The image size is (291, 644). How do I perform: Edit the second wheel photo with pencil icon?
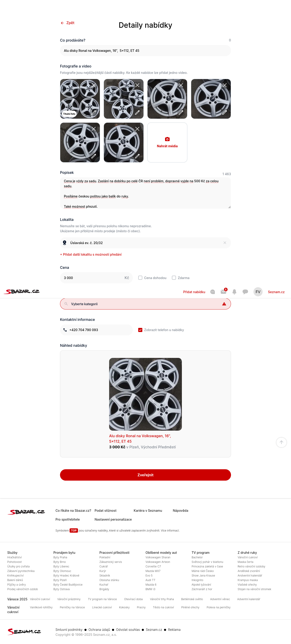click(x=137, y=112)
